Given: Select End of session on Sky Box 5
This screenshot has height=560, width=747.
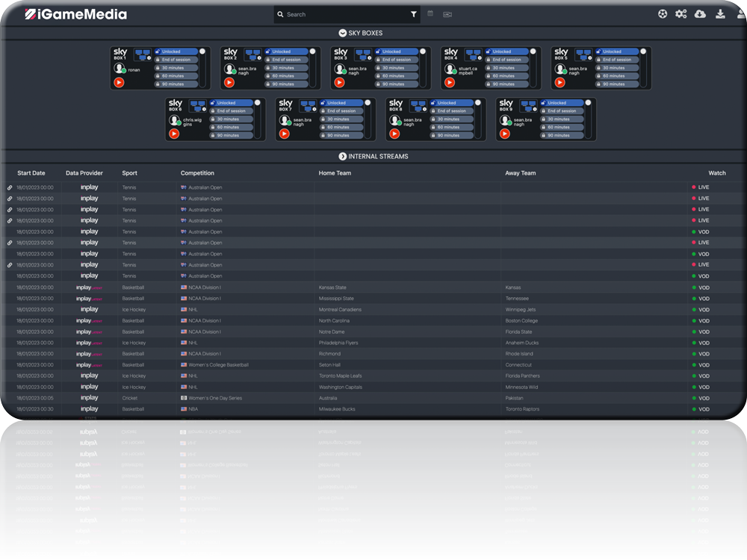Looking at the screenshot, I should tap(617, 60).
